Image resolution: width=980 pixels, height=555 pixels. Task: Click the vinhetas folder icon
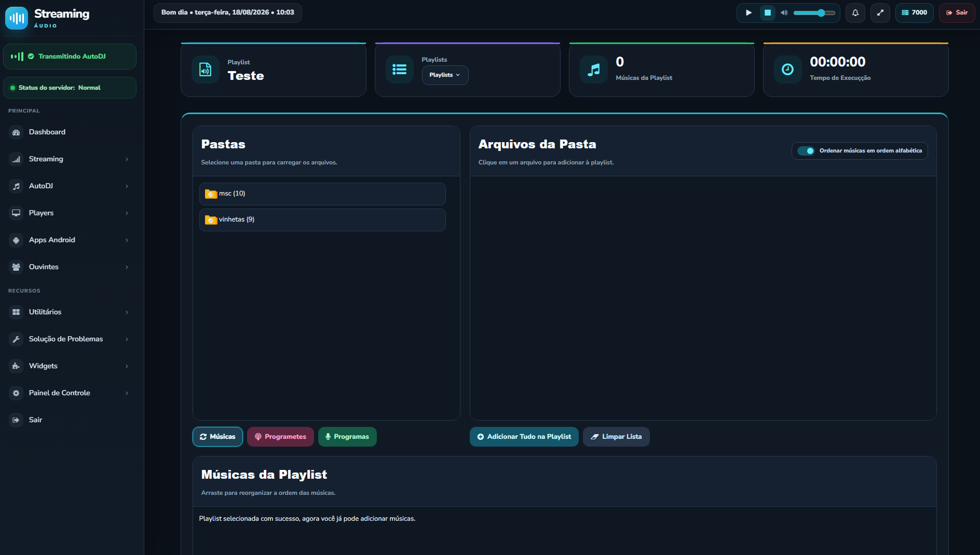(211, 220)
